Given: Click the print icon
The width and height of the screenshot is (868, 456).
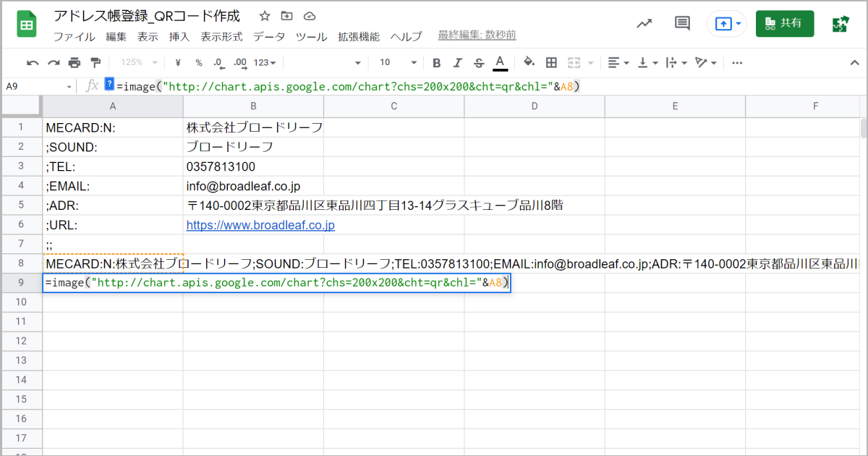Looking at the screenshot, I should [x=75, y=63].
